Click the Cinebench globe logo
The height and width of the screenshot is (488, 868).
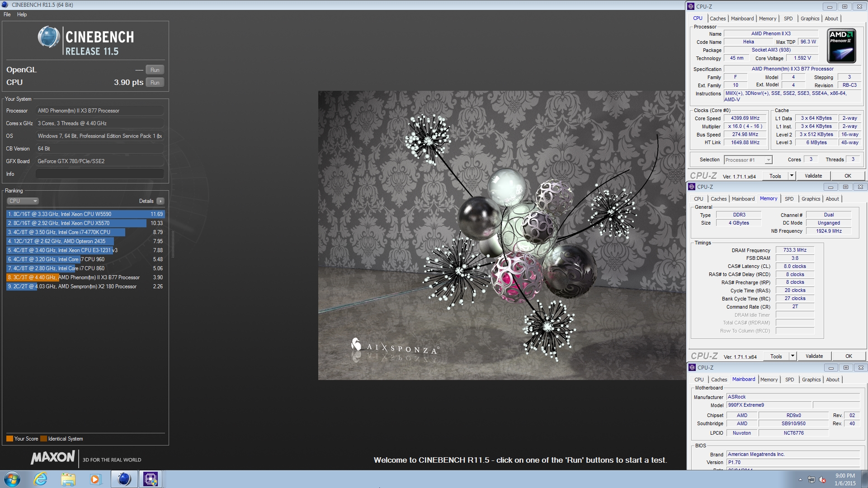tap(49, 37)
